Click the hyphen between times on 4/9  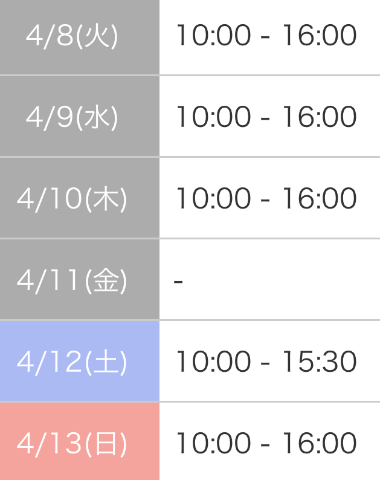(265, 119)
